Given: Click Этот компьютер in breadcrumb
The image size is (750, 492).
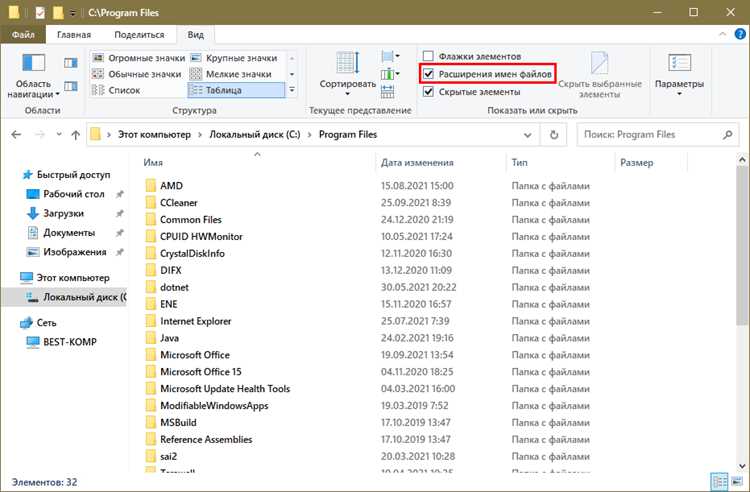Looking at the screenshot, I should click(x=154, y=135).
